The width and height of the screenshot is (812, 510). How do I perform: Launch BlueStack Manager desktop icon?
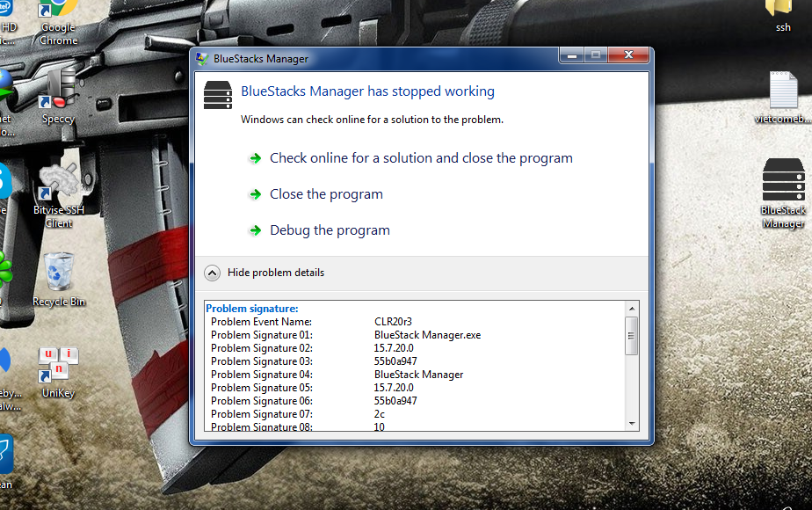(x=783, y=193)
